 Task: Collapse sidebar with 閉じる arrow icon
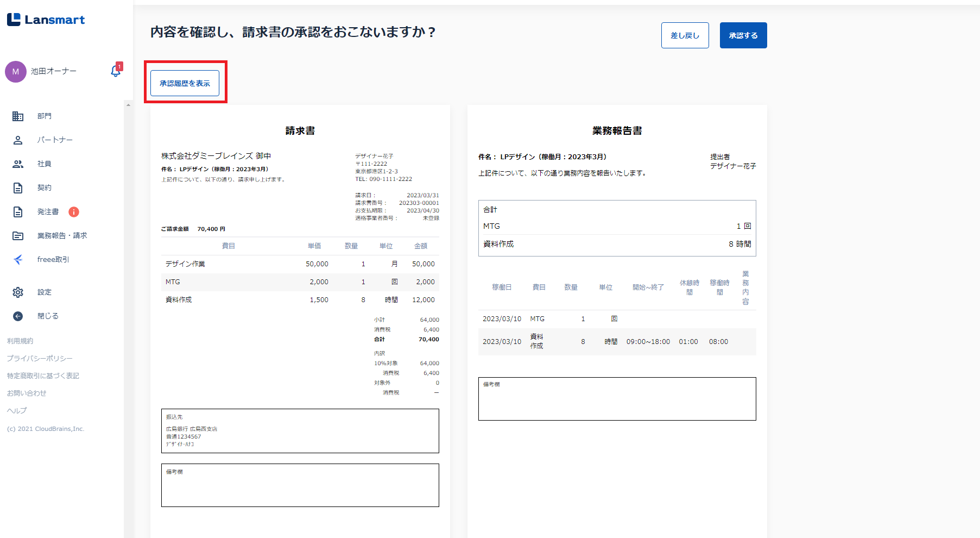pos(18,316)
